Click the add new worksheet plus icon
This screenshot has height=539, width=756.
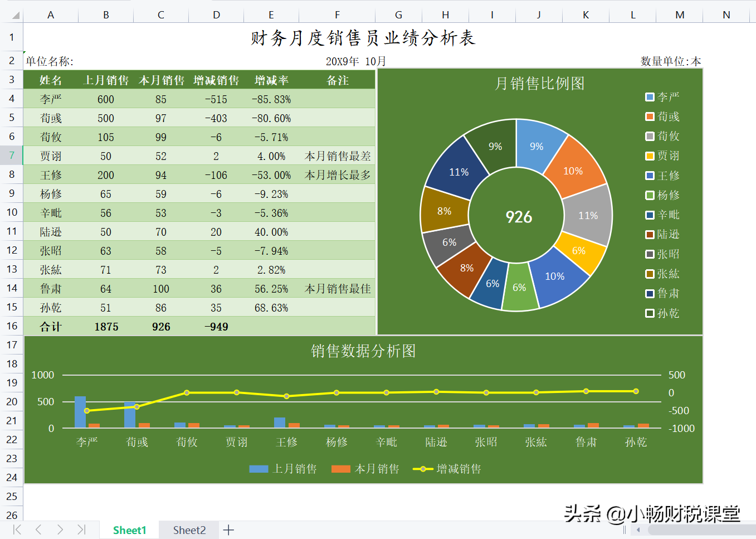point(228,530)
